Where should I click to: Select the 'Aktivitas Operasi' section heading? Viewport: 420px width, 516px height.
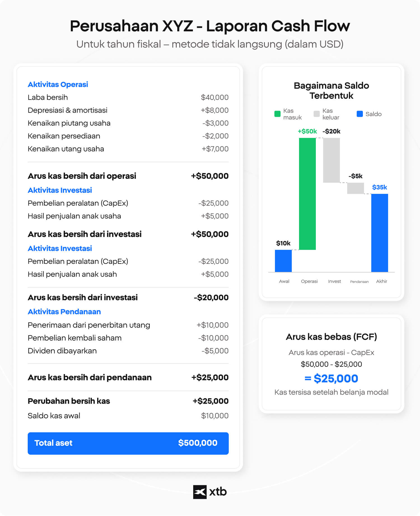click(x=58, y=85)
